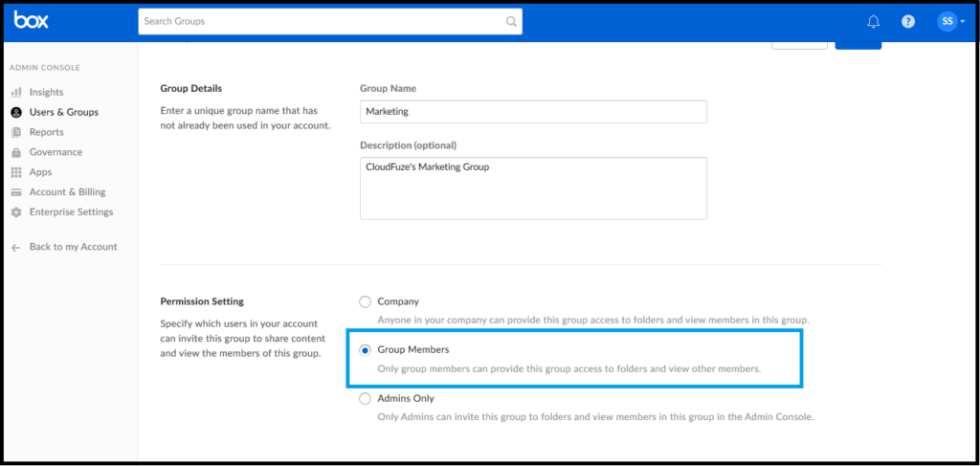980x466 pixels.
Task: Open Account & Billing
Action: click(68, 192)
